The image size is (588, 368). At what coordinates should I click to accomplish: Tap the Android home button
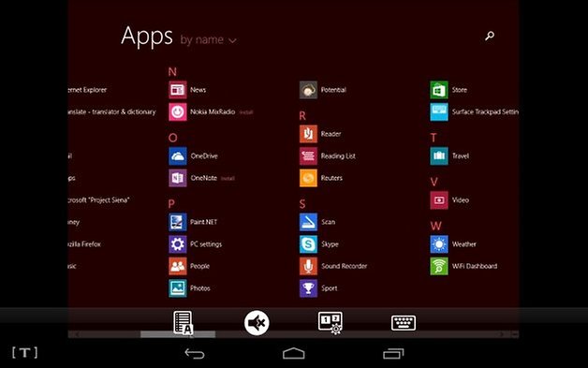[x=294, y=353]
